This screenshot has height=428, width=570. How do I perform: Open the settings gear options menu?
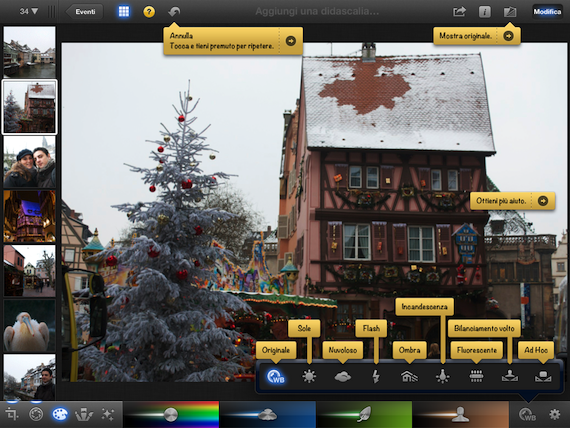(554, 414)
